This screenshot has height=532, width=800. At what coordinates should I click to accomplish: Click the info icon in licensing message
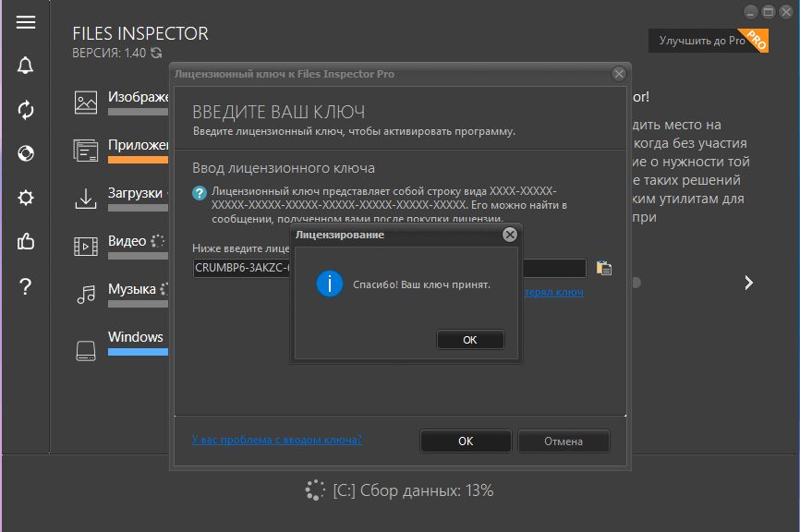click(x=330, y=284)
